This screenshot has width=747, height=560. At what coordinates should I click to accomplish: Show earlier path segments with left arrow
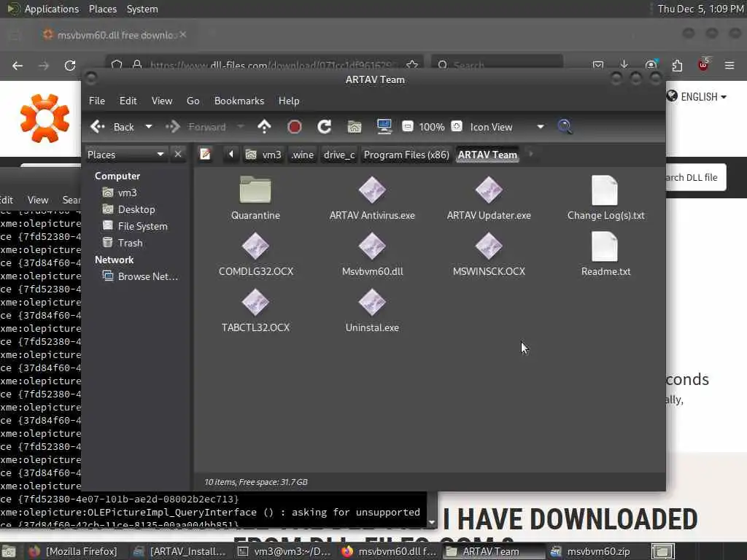pyautogui.click(x=231, y=155)
